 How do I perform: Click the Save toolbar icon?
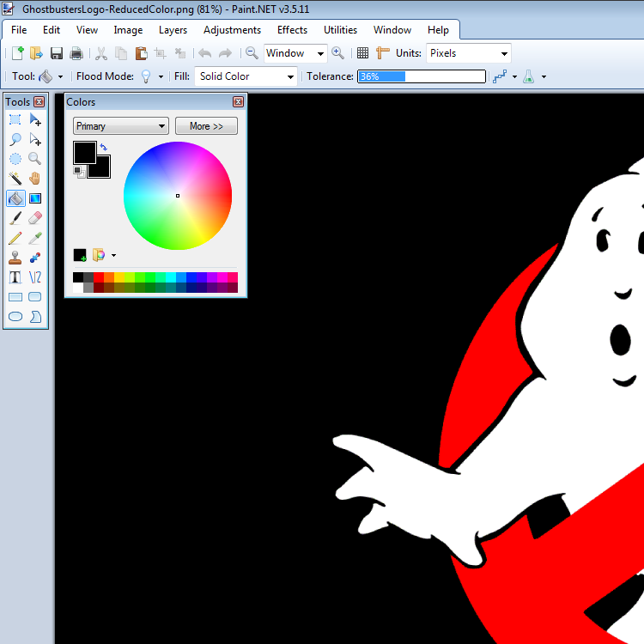pos(57,53)
